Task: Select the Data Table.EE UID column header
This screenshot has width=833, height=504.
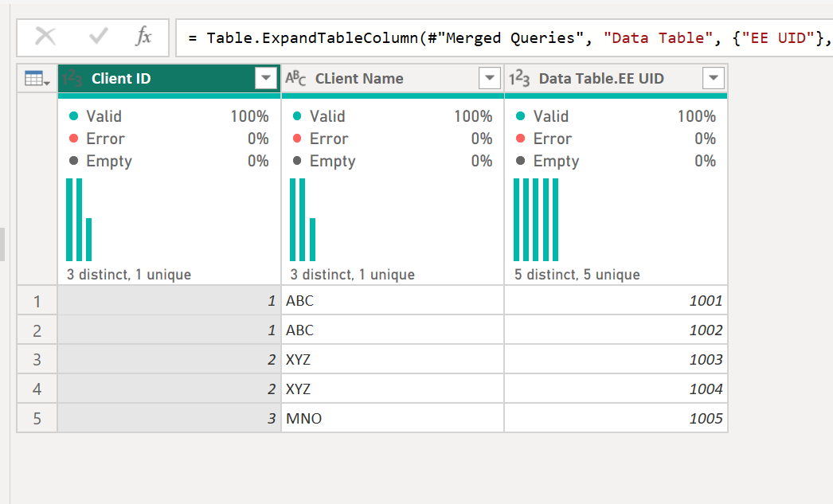Action: click(616, 79)
